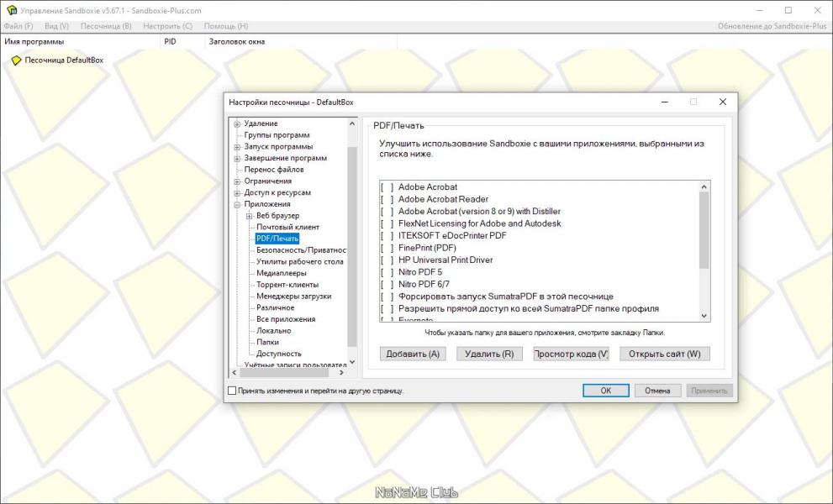Click the Имя программы column header

click(x=80, y=41)
